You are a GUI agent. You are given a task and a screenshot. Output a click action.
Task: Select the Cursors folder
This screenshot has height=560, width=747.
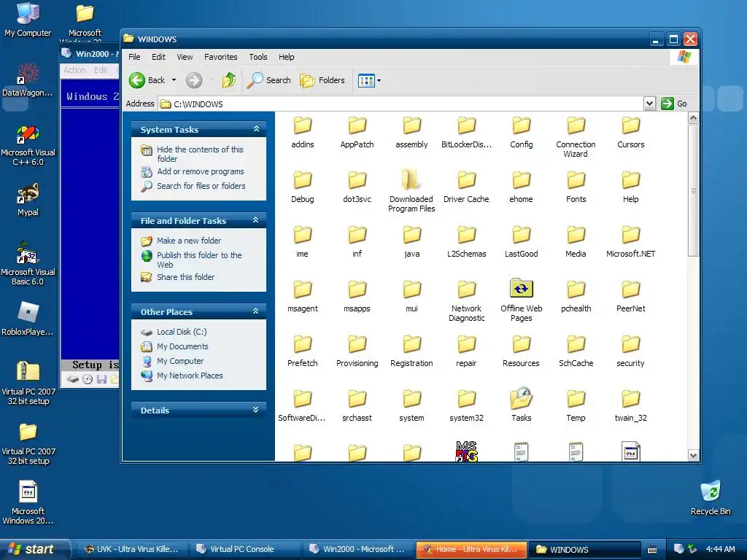point(631,133)
